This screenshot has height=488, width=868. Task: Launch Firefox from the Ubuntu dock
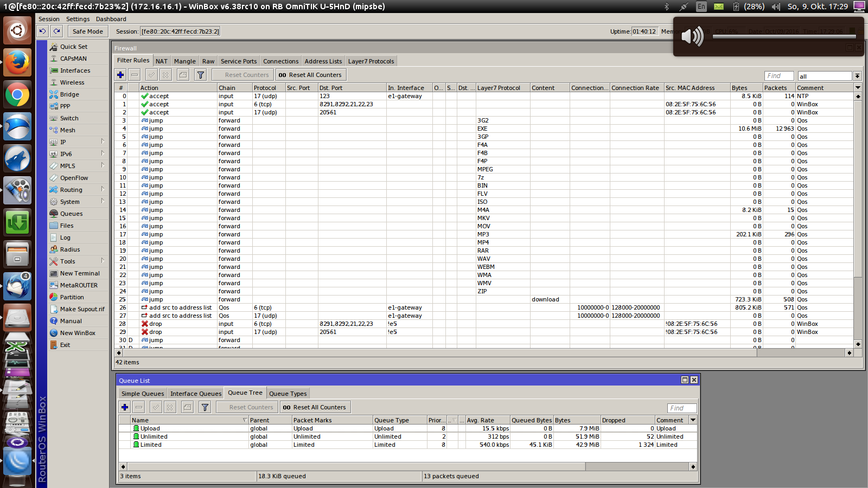click(17, 62)
